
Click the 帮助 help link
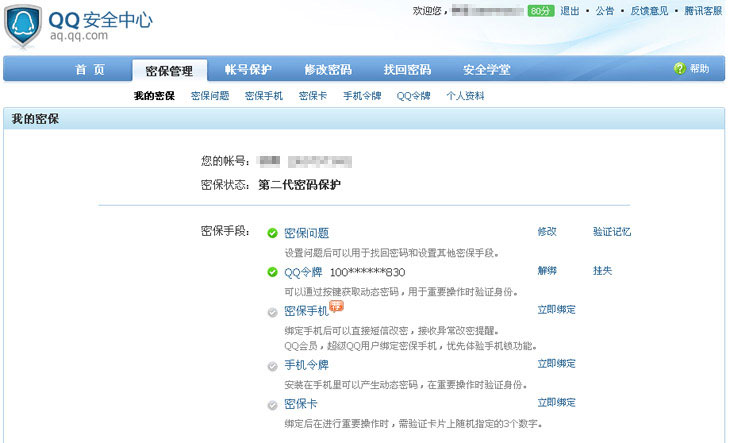coord(699,69)
